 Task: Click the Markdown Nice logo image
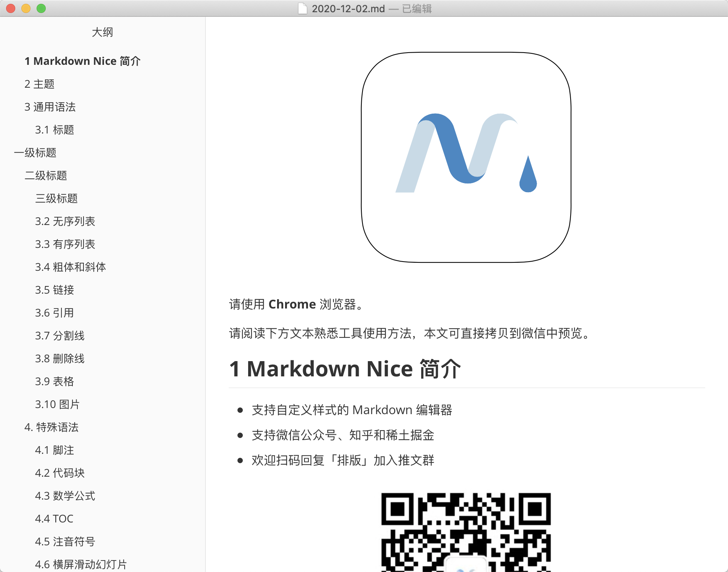click(x=466, y=157)
